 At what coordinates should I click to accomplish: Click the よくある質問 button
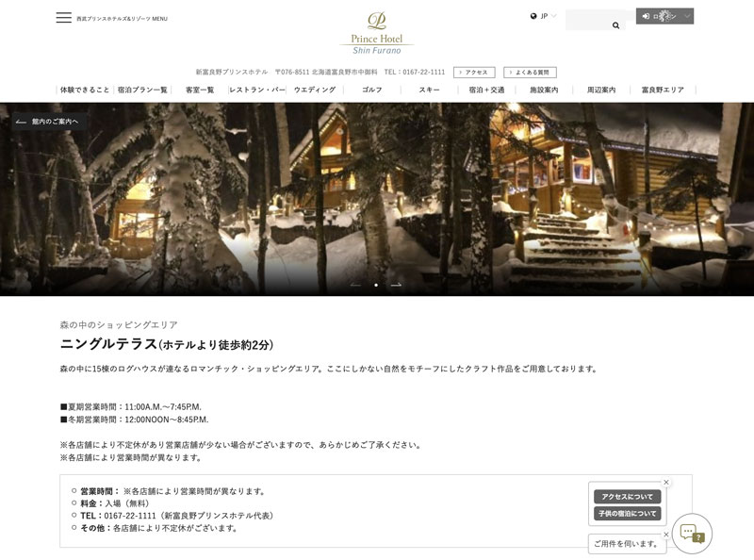[x=530, y=73]
